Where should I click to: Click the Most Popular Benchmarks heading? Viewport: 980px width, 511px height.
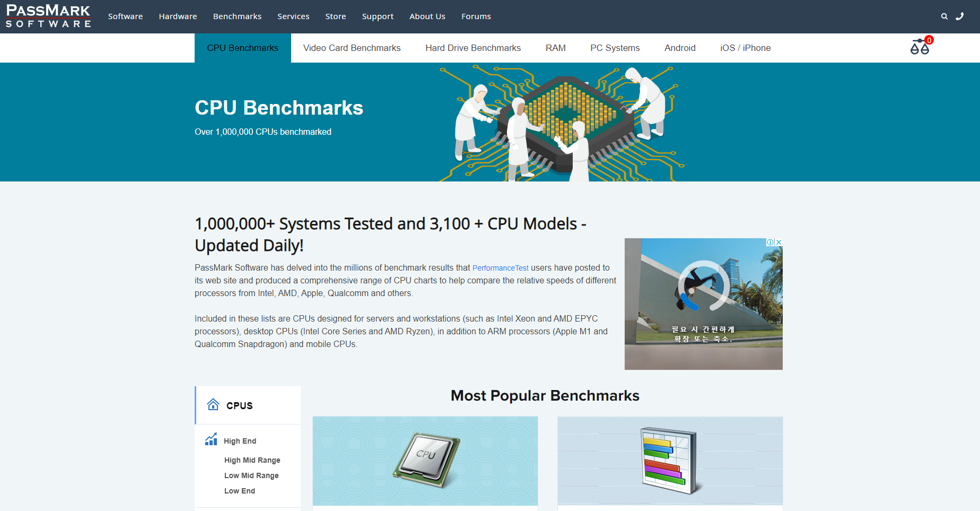click(x=545, y=396)
